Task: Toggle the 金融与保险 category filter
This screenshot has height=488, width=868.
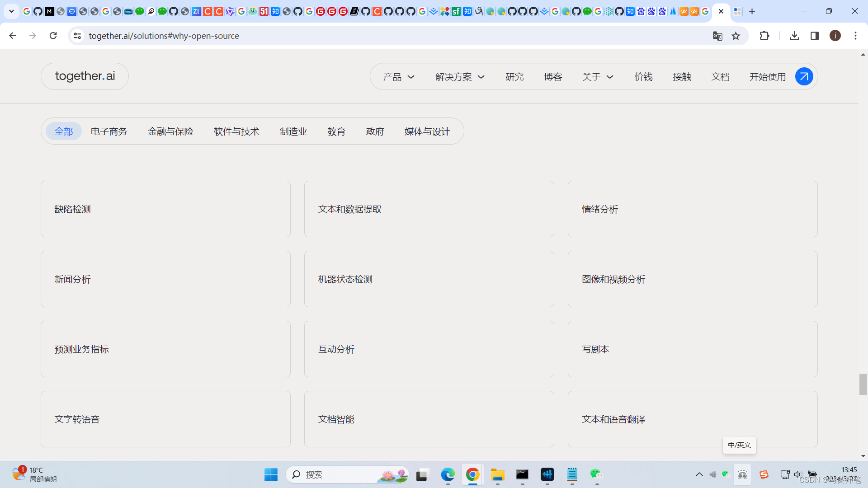Action: click(x=170, y=131)
